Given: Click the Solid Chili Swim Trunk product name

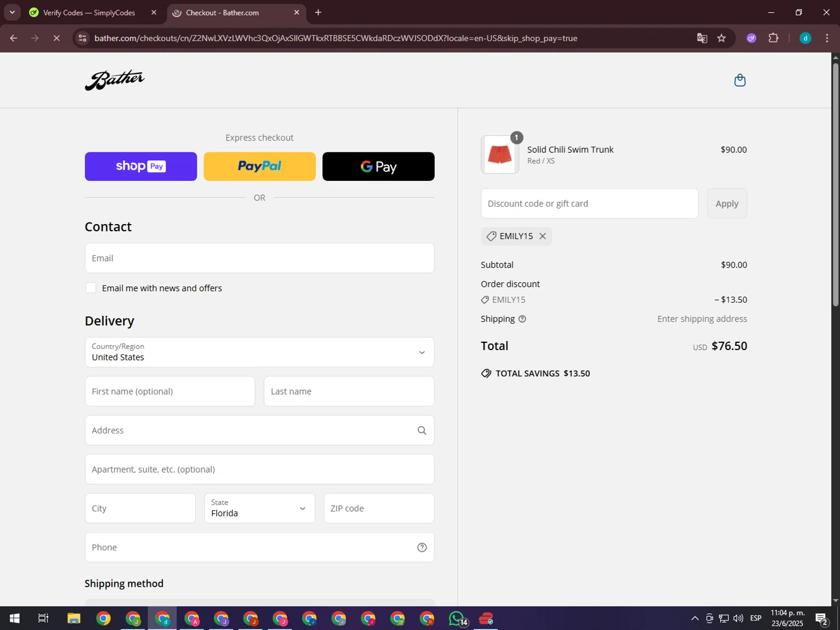Looking at the screenshot, I should pyautogui.click(x=570, y=150).
